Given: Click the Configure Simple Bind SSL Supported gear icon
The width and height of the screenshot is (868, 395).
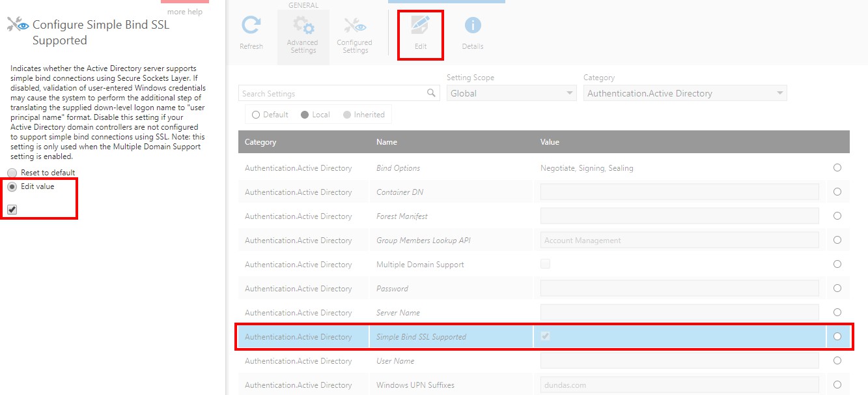Looking at the screenshot, I should [12, 23].
